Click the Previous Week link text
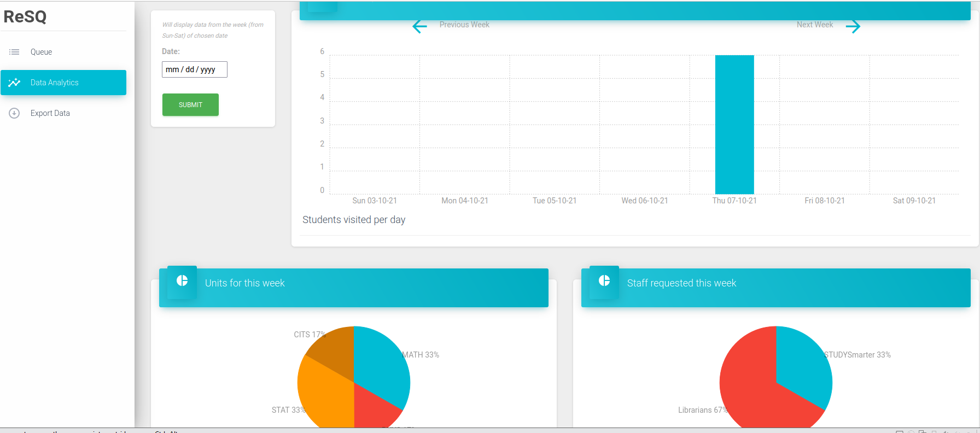The width and height of the screenshot is (980, 433). (464, 25)
